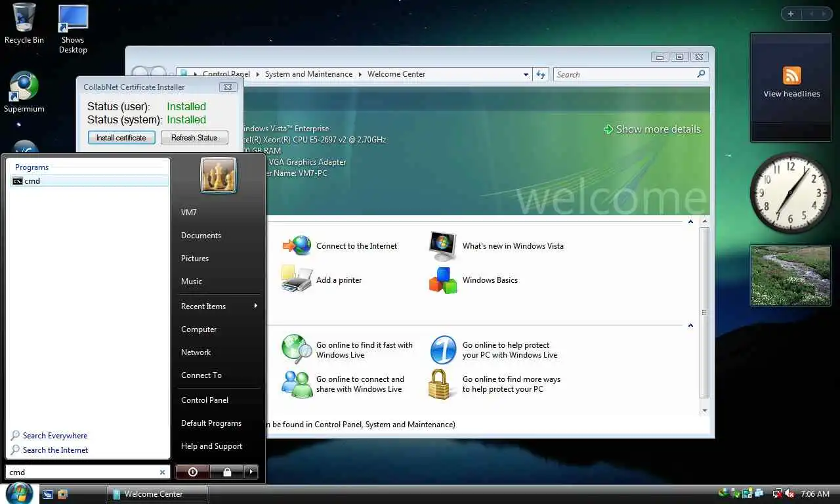The width and height of the screenshot is (840, 504).
Task: Click Show Desktop quick launch icon
Action: (47, 493)
